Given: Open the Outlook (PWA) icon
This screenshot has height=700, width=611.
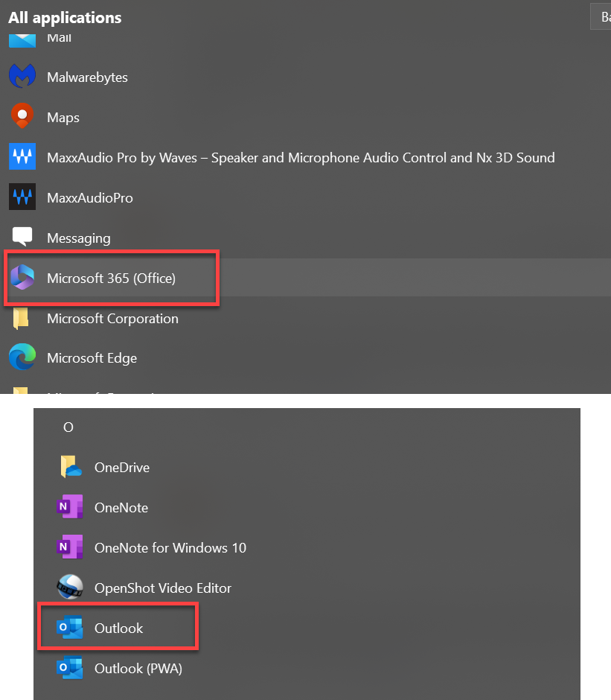Looking at the screenshot, I should pyautogui.click(x=70, y=667).
